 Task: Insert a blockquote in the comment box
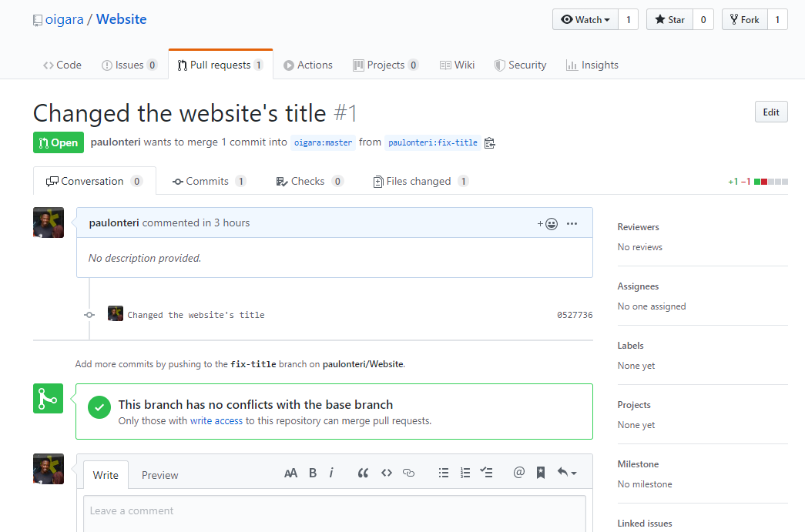click(x=363, y=472)
